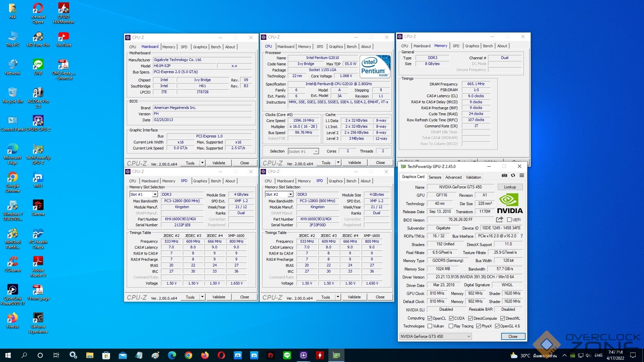Click Validate in Slot #2 SPD window
This screenshot has height=362, width=644.
click(354, 297)
